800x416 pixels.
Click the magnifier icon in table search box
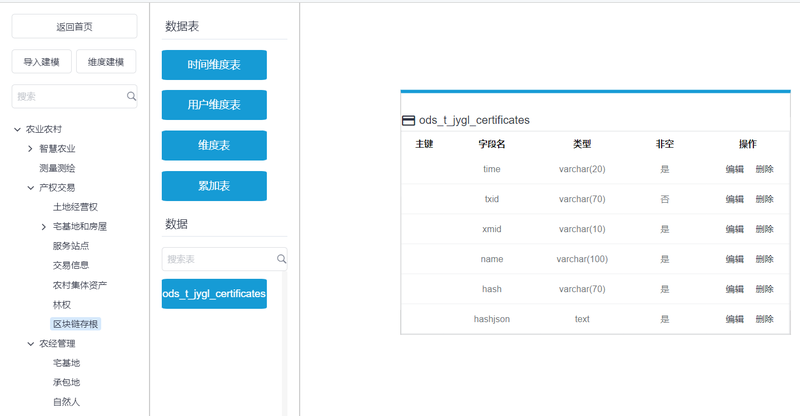point(281,259)
